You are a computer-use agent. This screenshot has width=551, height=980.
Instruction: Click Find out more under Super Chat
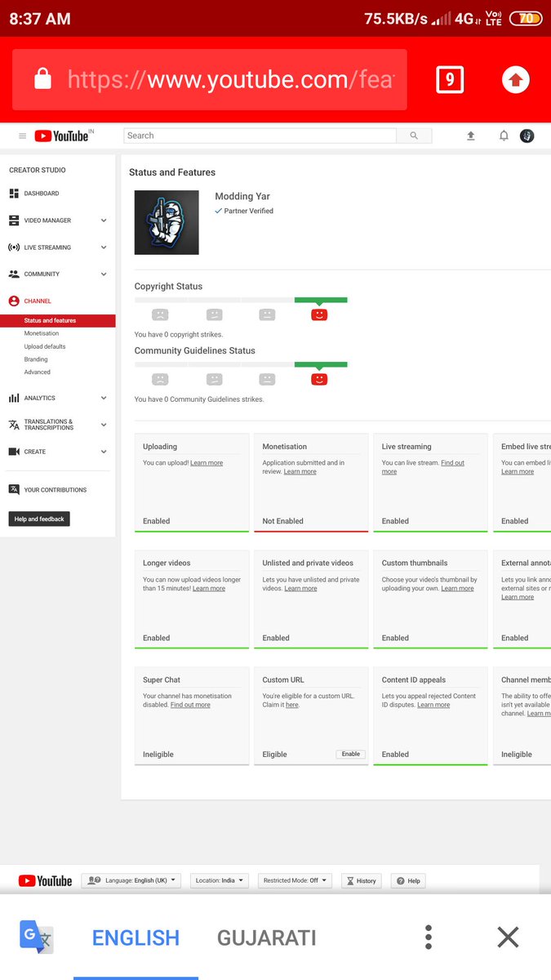[x=190, y=705]
